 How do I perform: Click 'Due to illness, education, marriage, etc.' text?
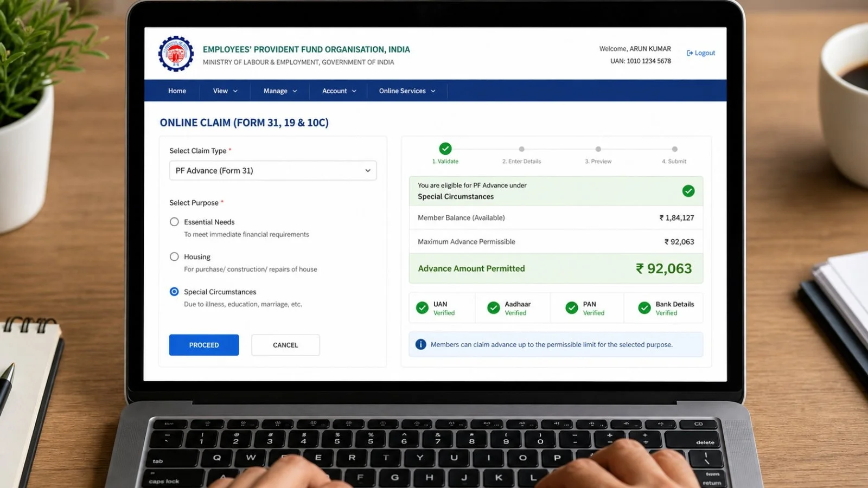coord(243,304)
